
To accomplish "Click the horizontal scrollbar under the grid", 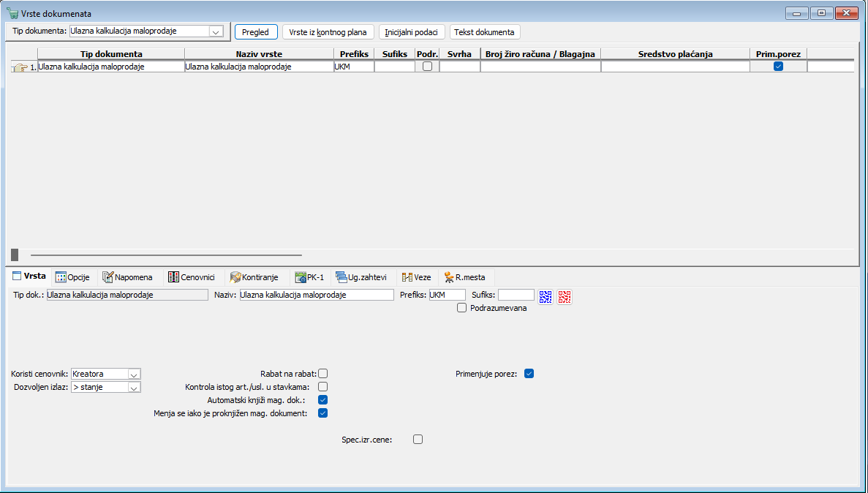I will tap(166, 255).
